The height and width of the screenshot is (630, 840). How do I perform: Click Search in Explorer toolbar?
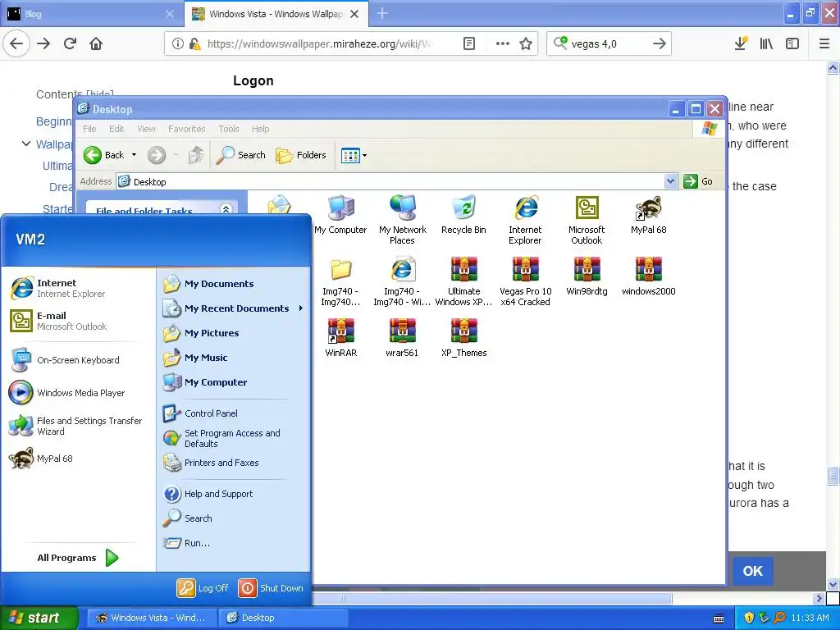tap(240, 155)
